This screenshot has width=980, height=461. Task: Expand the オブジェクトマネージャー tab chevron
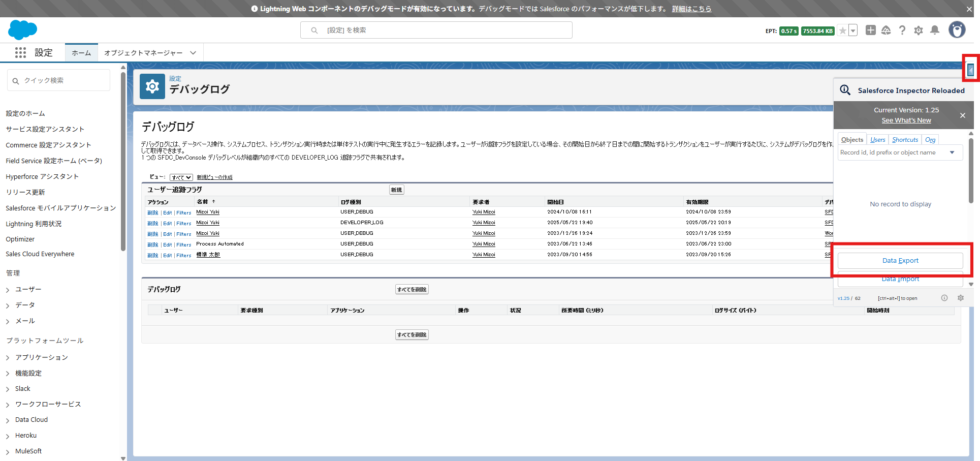pyautogui.click(x=193, y=53)
